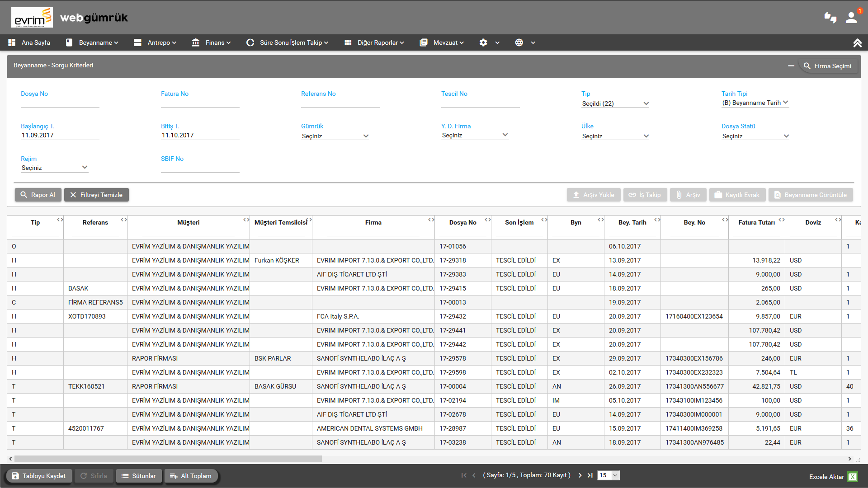Open the Dosya Statü dropdown
868x488 pixels.
[755, 136]
